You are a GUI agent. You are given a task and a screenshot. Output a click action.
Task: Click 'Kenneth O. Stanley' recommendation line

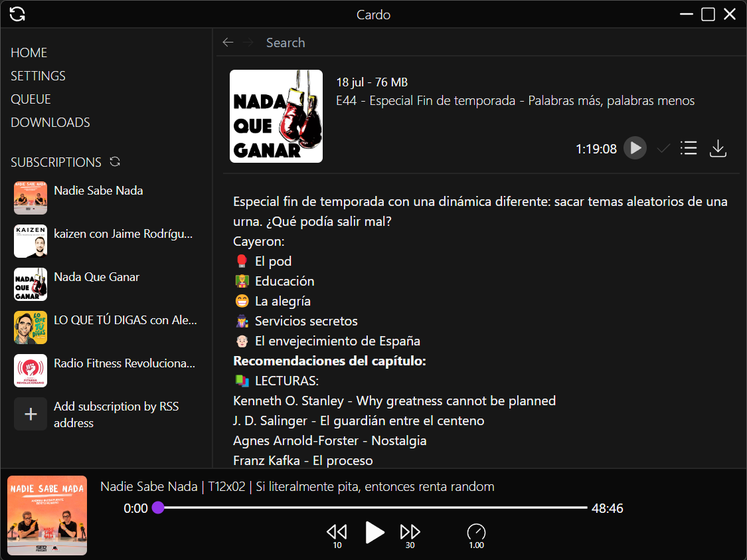(394, 401)
